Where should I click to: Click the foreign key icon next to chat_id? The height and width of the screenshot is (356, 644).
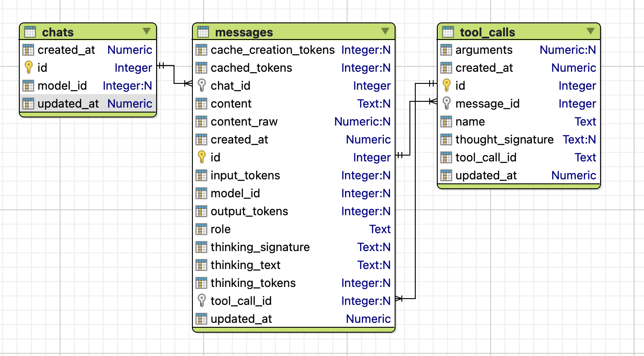202,85
